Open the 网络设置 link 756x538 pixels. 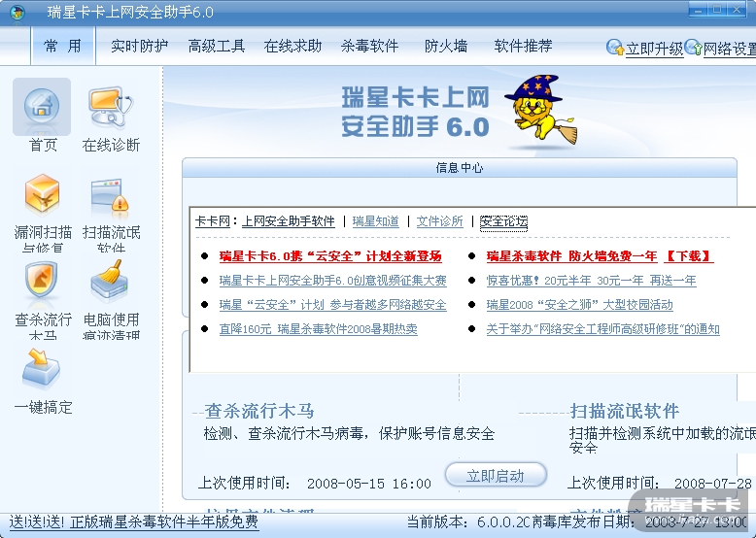click(x=730, y=49)
